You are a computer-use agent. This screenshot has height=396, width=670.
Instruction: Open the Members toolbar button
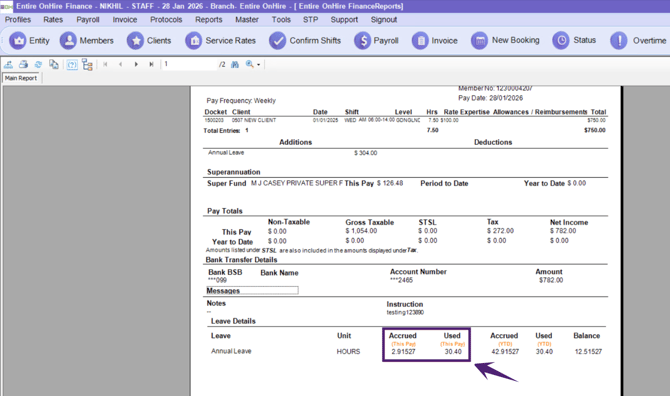click(x=87, y=41)
